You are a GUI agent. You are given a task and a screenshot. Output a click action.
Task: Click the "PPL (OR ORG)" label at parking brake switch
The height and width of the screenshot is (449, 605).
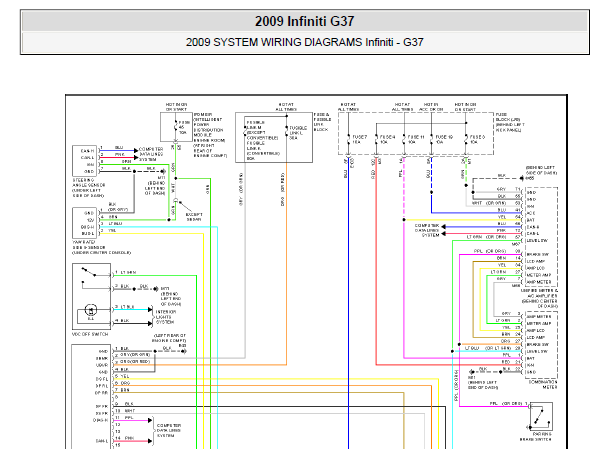coord(506,403)
